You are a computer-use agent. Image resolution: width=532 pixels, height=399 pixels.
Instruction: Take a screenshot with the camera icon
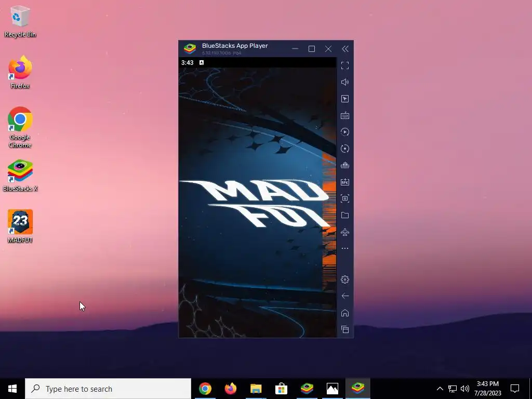point(345,198)
